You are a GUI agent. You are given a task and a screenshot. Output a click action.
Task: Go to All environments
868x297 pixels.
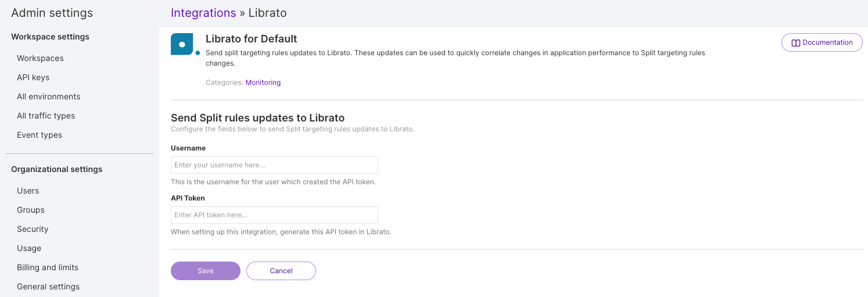pyautogui.click(x=49, y=96)
